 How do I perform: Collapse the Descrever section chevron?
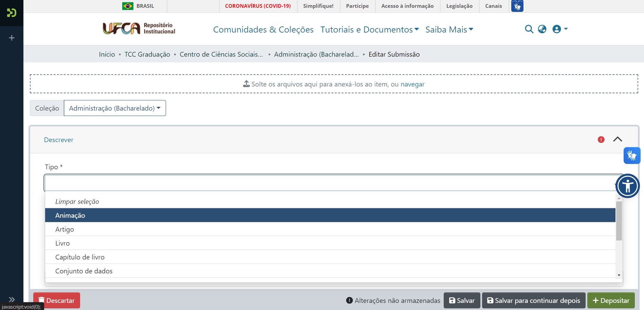point(618,139)
